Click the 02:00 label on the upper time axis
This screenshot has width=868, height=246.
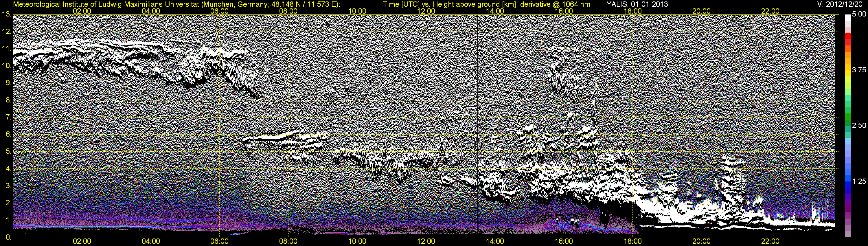pos(82,11)
